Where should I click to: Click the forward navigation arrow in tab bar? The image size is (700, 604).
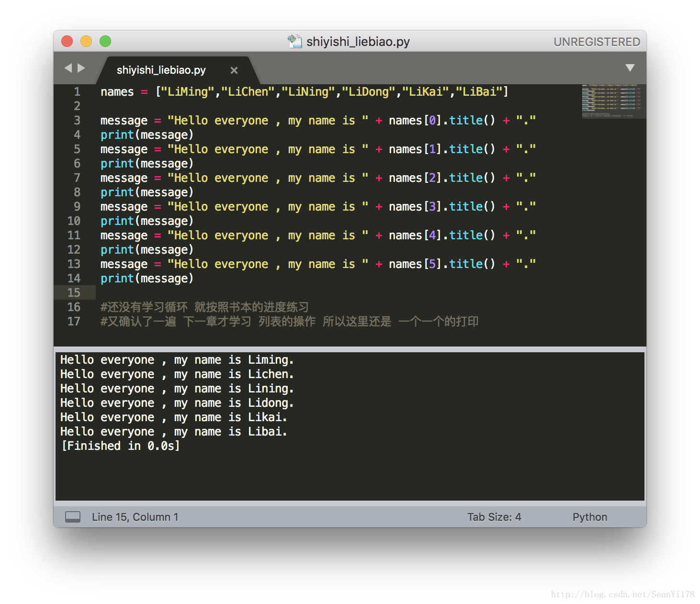click(x=81, y=68)
